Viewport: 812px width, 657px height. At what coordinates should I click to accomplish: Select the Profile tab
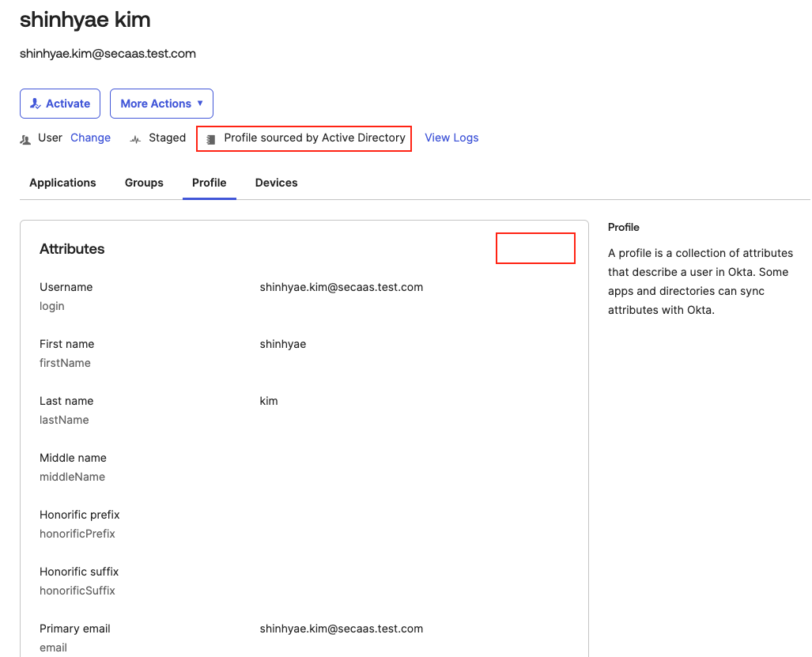[x=210, y=183]
